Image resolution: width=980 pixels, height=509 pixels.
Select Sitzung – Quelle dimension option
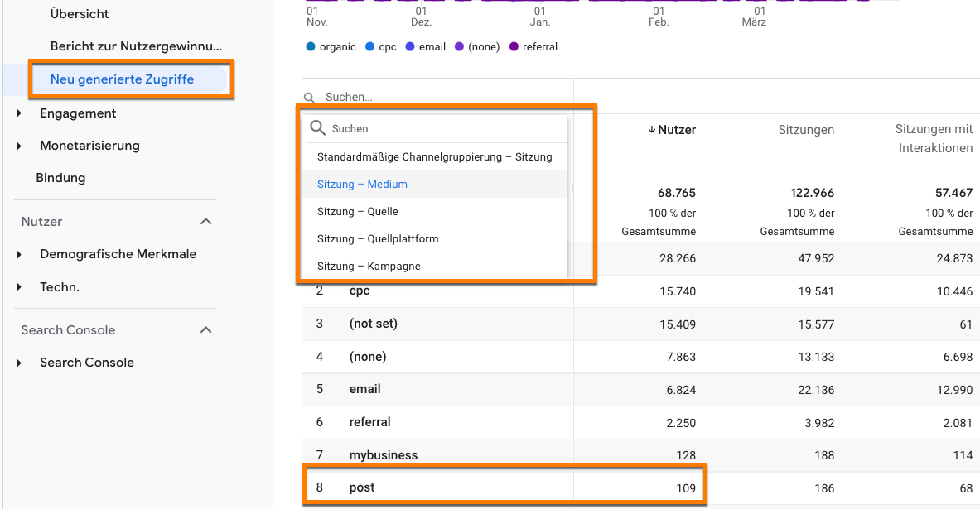(x=358, y=212)
